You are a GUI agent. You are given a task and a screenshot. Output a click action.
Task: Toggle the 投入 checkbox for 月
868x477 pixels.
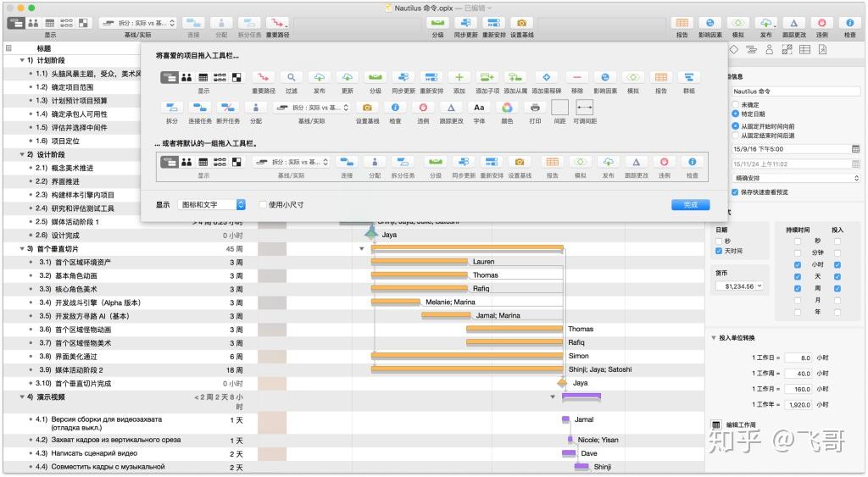(x=837, y=300)
